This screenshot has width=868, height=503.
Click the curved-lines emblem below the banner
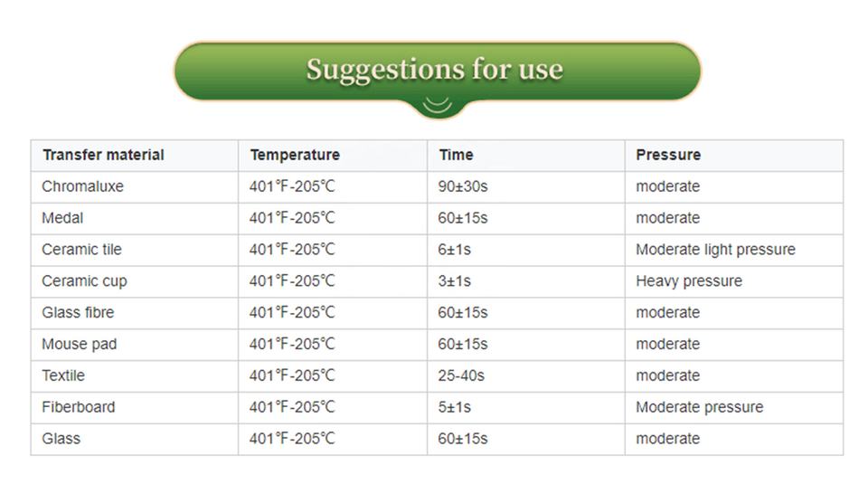click(437, 105)
